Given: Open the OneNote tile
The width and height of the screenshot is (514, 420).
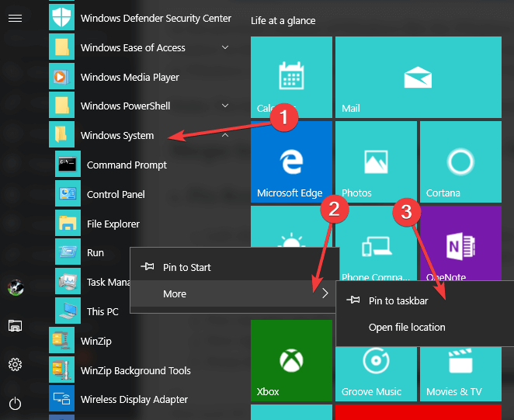Looking at the screenshot, I should coord(460,243).
